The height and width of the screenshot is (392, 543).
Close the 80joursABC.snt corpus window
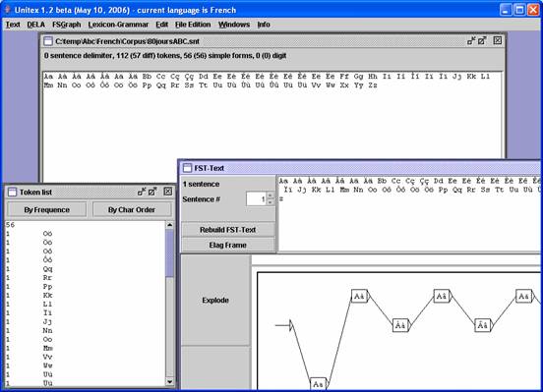click(498, 40)
